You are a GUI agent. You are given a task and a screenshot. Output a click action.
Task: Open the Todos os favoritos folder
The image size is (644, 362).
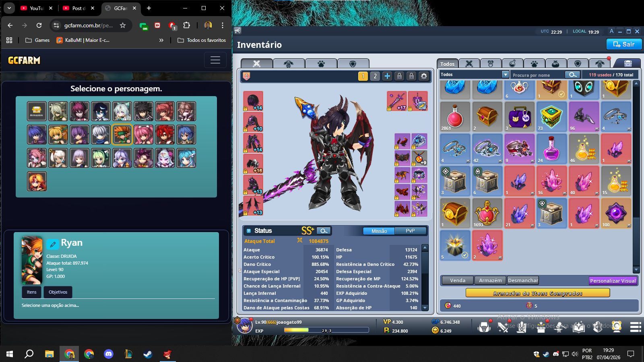pos(202,40)
